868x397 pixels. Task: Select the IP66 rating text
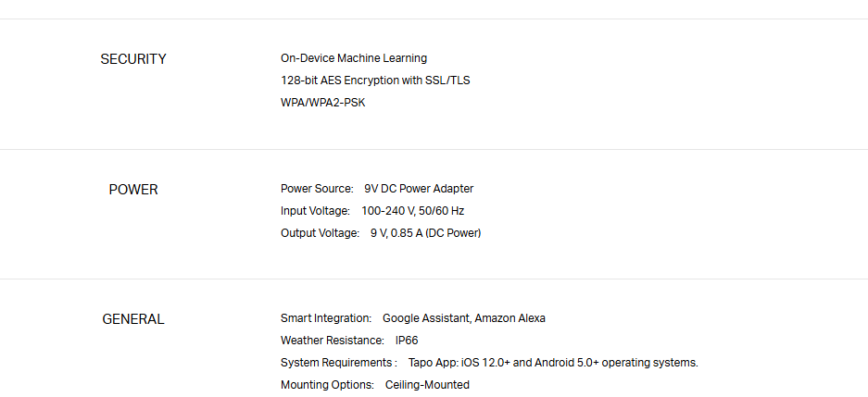point(407,341)
